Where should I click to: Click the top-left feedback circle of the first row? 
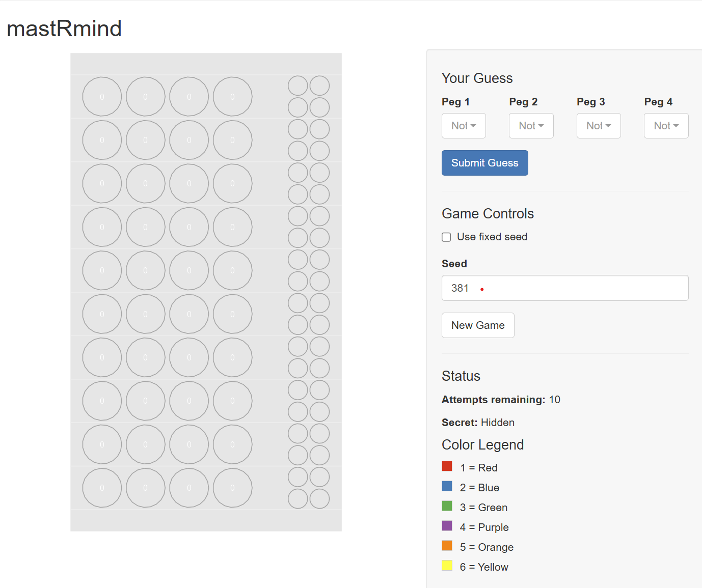[x=298, y=86]
